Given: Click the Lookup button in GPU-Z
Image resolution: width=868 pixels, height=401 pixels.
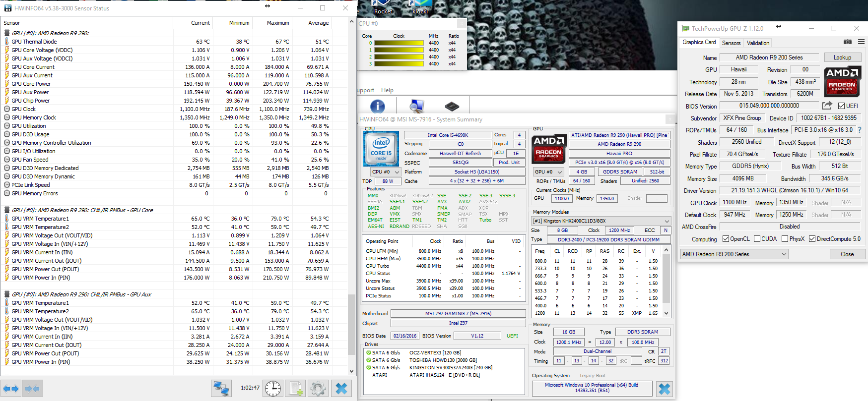Looking at the screenshot, I should 842,57.
